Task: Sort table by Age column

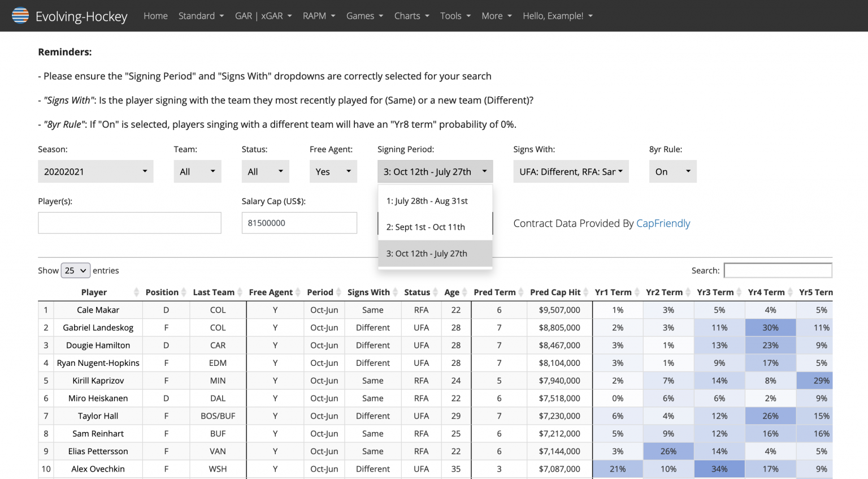Action: click(452, 292)
